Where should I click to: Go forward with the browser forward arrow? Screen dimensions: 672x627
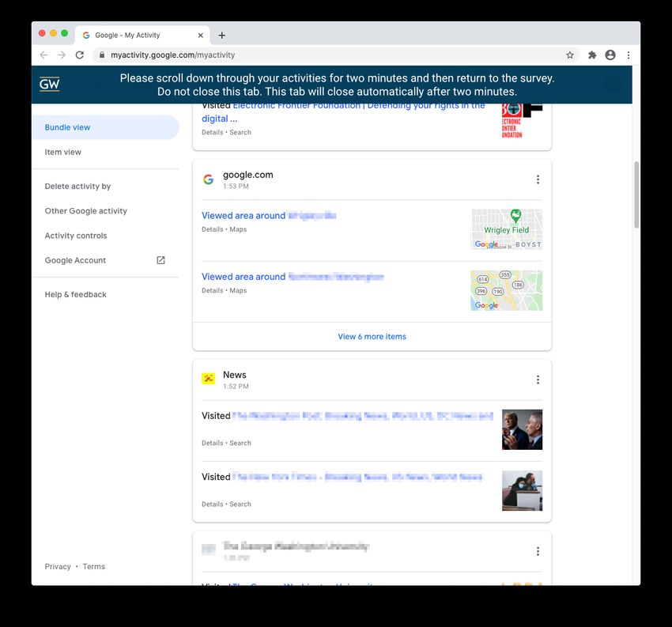62,55
